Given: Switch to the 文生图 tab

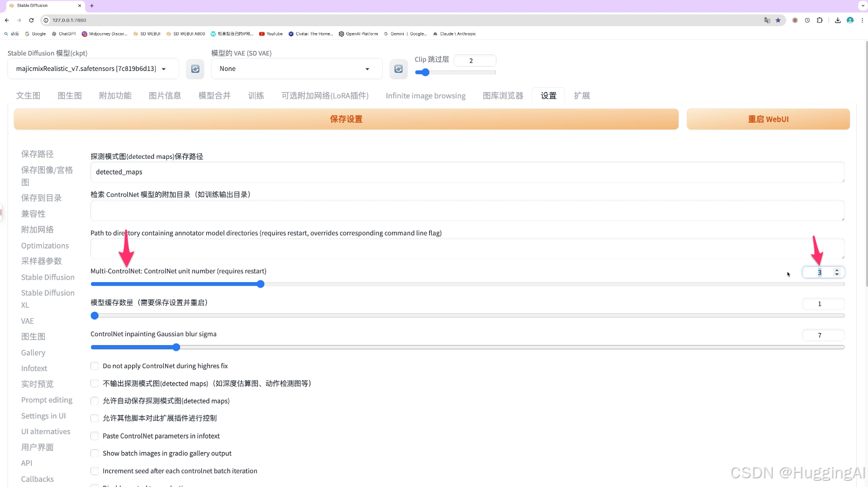Looking at the screenshot, I should pos(28,95).
